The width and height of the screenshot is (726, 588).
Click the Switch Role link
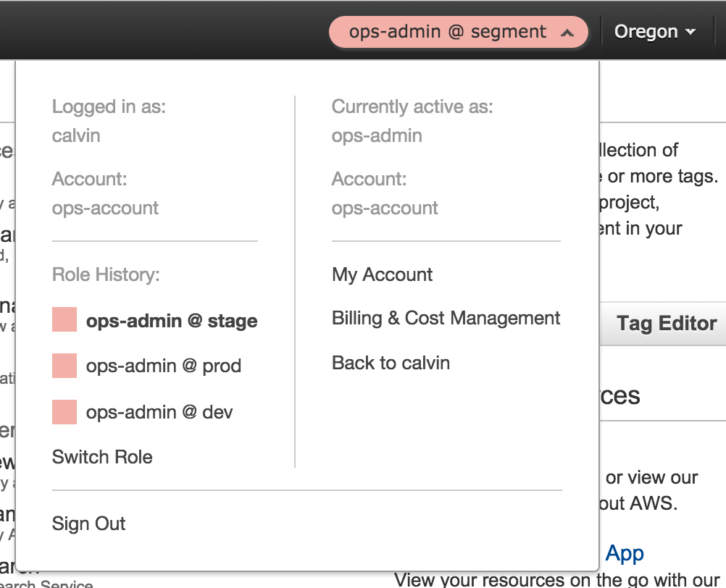102,457
